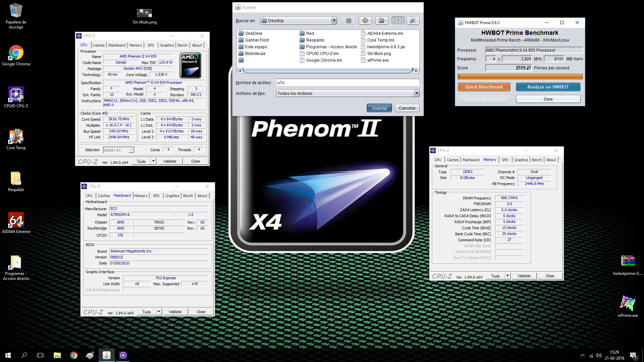Screen dimensions: 644x362
Task: Click Analyze on HWBOT button
Action: point(548,87)
